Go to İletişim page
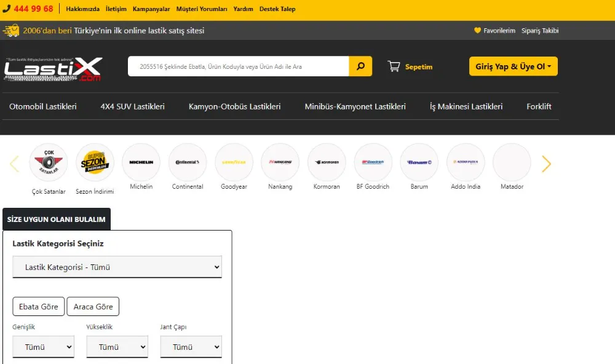This screenshot has height=364, width=615. click(x=116, y=9)
